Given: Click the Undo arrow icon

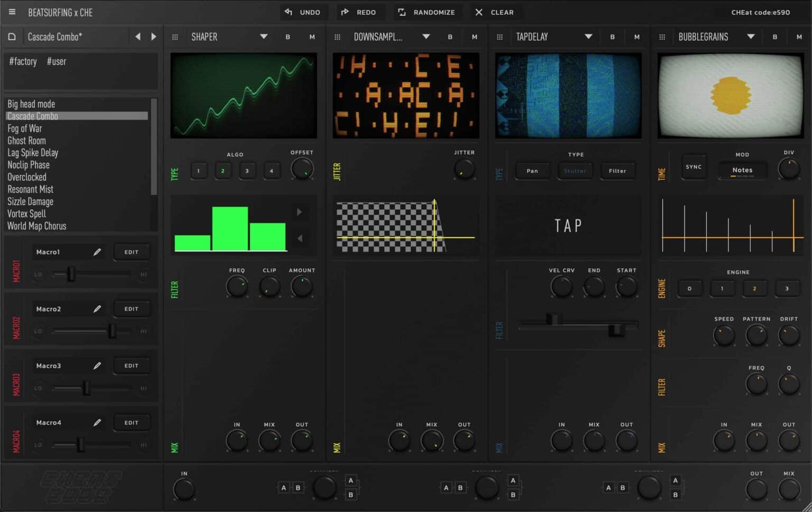Looking at the screenshot, I should [x=288, y=12].
